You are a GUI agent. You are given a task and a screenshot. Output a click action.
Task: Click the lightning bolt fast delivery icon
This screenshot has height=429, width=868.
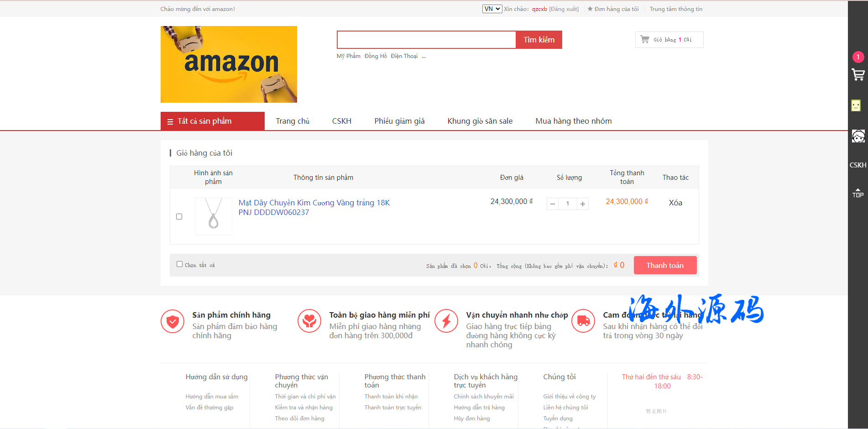[446, 321]
